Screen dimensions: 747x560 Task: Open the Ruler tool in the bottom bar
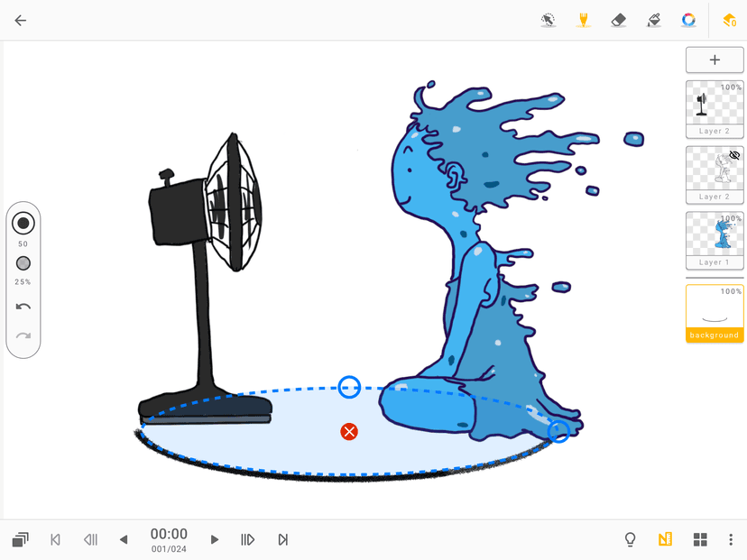point(665,538)
